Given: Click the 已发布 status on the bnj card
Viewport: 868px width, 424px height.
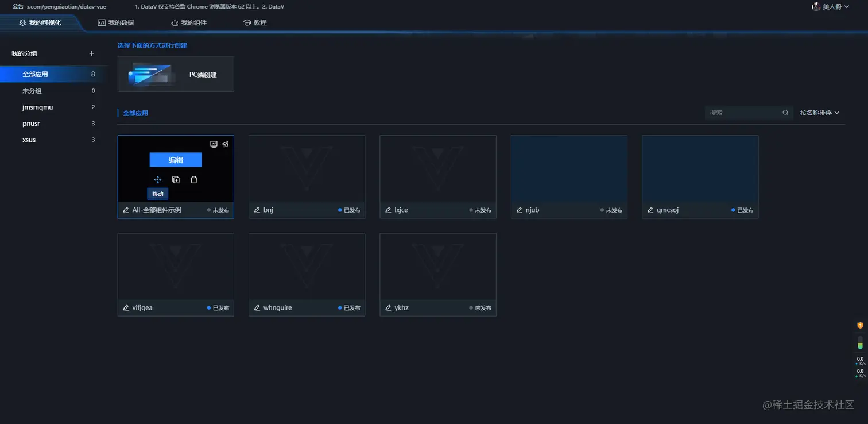Looking at the screenshot, I should coord(349,210).
